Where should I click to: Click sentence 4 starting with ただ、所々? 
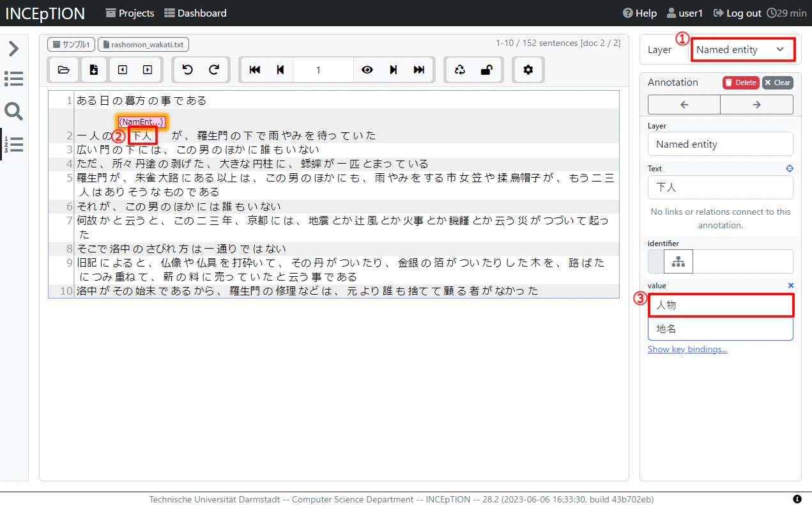coord(253,164)
